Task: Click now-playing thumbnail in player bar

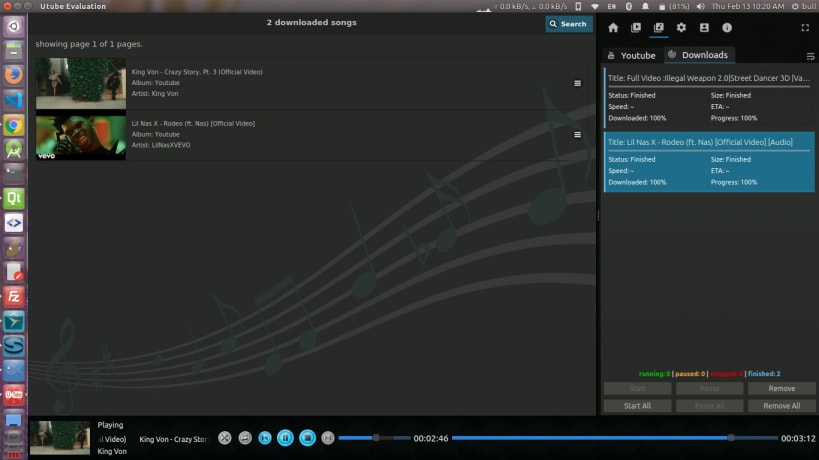Action: pos(60,438)
